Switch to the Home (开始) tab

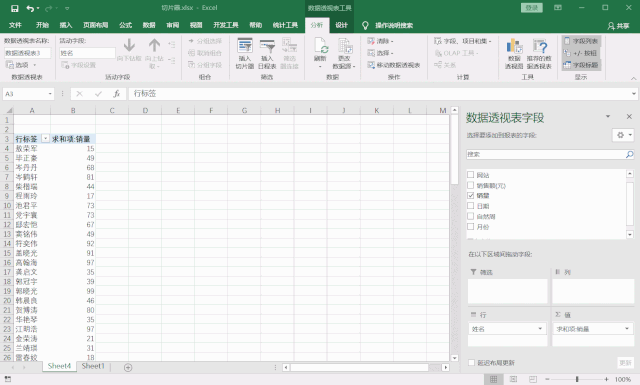42,25
